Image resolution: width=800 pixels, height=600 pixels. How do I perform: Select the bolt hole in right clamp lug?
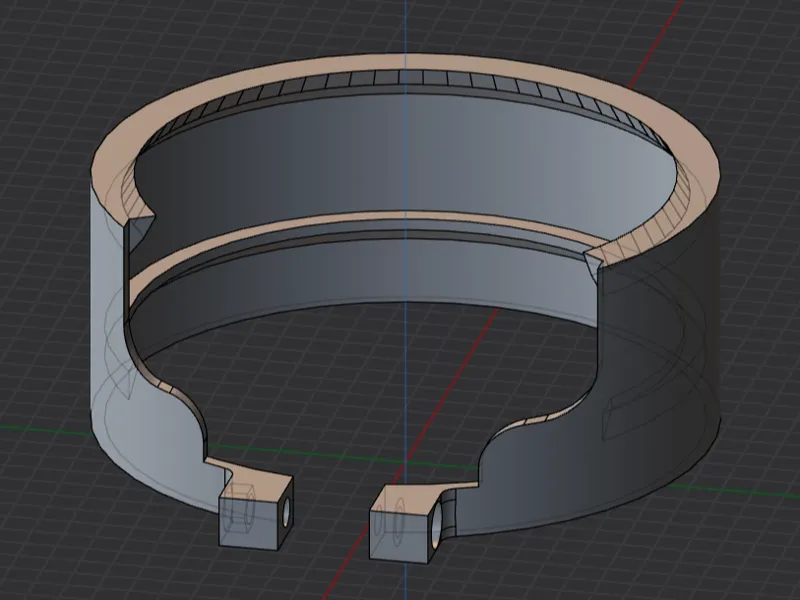click(x=436, y=526)
